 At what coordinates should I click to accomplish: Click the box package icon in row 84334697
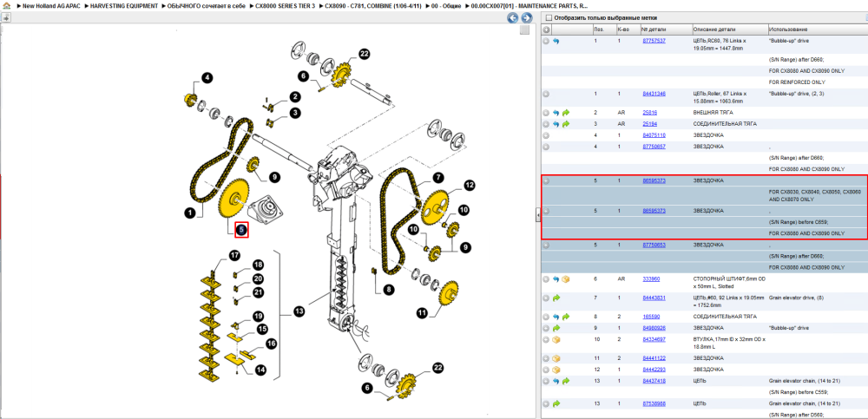pos(556,339)
